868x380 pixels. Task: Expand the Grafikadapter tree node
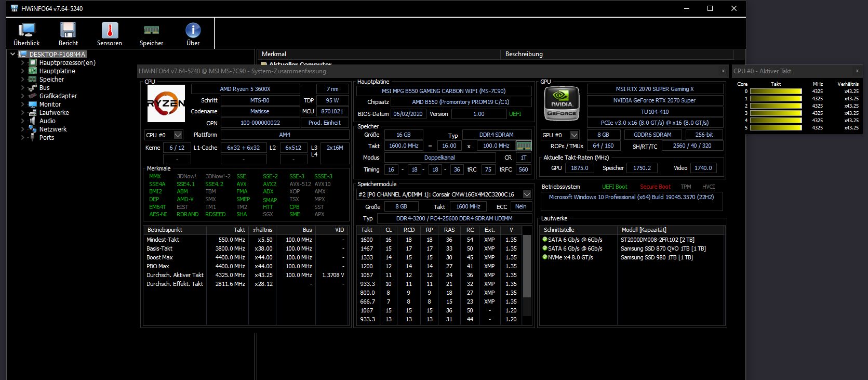tap(22, 96)
